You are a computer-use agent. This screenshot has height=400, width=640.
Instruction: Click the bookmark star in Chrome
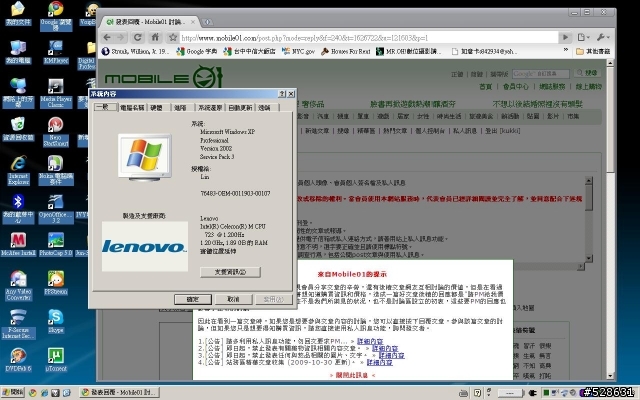coord(173,38)
